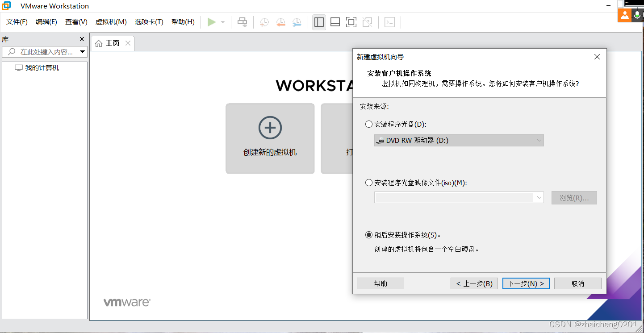The height and width of the screenshot is (333, 644).
Task: Click the home icon on 主页 tab
Action: [x=99, y=43]
